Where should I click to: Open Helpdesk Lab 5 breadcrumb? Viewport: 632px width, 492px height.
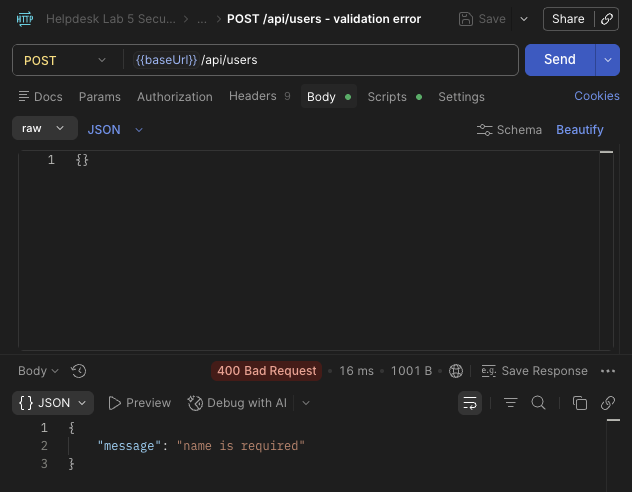pyautogui.click(x=110, y=19)
